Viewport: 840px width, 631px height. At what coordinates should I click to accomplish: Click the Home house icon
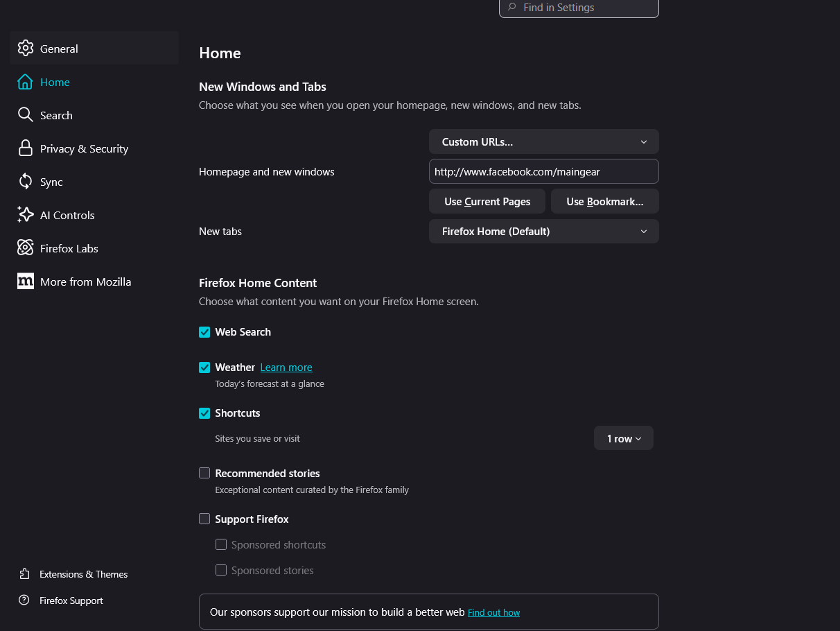pyautogui.click(x=26, y=82)
